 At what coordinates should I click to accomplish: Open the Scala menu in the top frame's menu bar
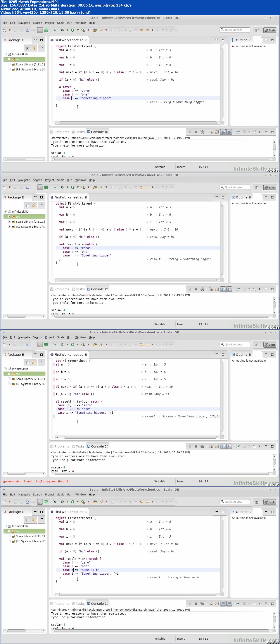[x=60, y=23]
